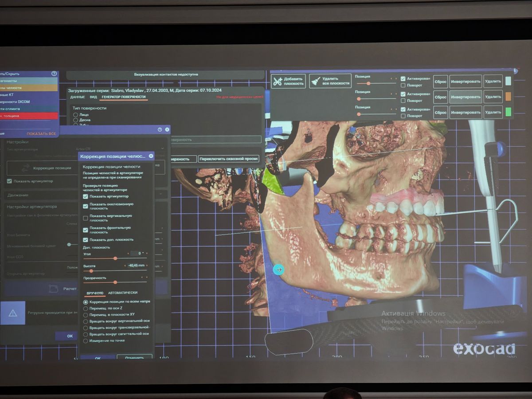532x399 pixels.
Task: Click Удалить for the third plane
Action: click(493, 113)
